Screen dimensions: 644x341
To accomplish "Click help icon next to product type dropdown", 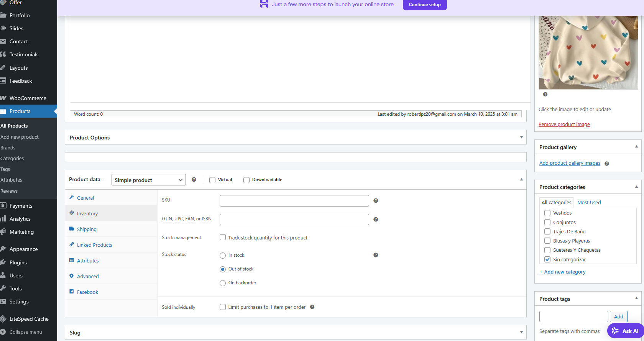I will pos(194,180).
